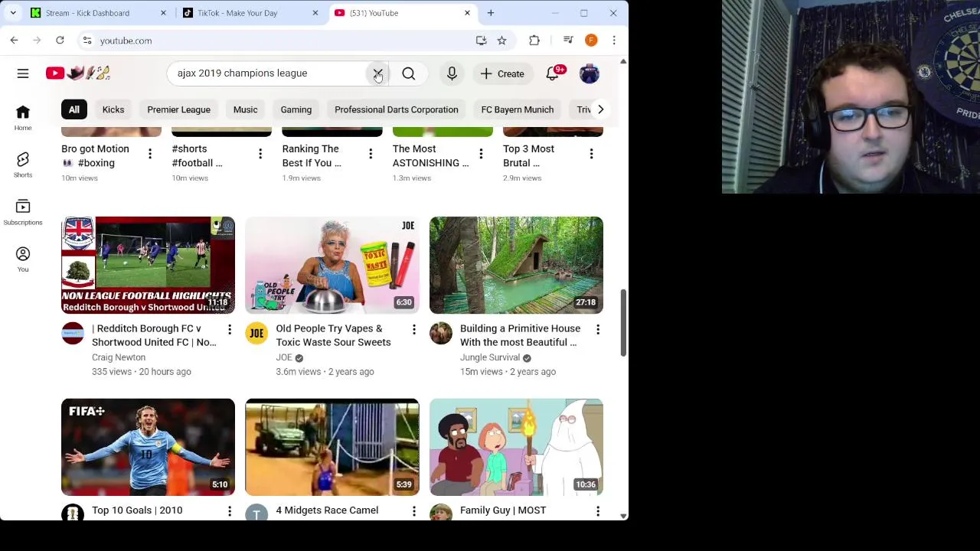Screen dimensions: 980x551
Task: Open options for Building a Primitive House
Action: tap(598, 329)
